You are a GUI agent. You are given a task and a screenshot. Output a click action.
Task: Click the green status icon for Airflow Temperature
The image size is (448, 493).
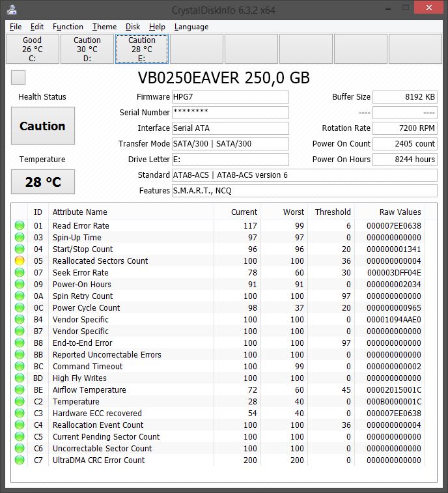click(x=20, y=389)
